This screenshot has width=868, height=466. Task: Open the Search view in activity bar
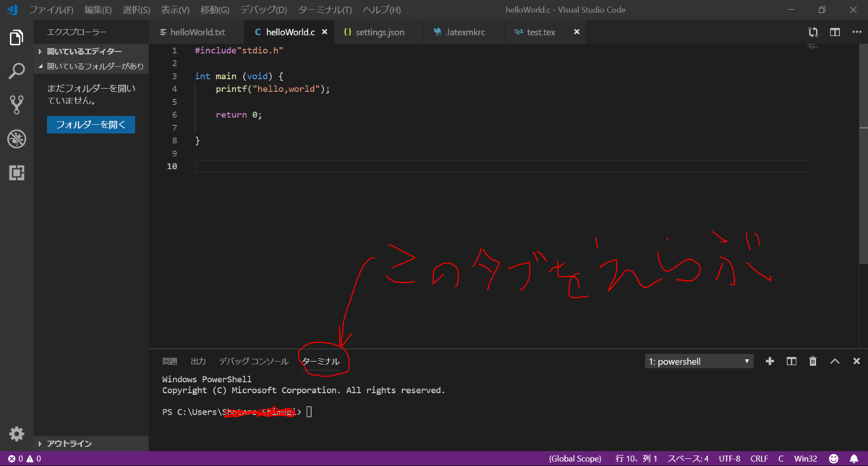[x=17, y=71]
